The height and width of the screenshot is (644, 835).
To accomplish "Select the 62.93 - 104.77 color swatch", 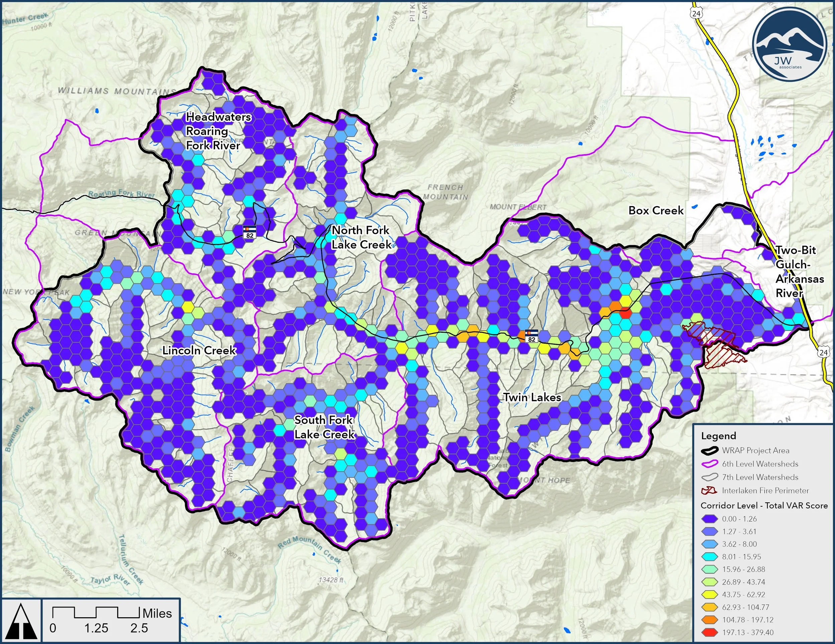I will (x=710, y=607).
